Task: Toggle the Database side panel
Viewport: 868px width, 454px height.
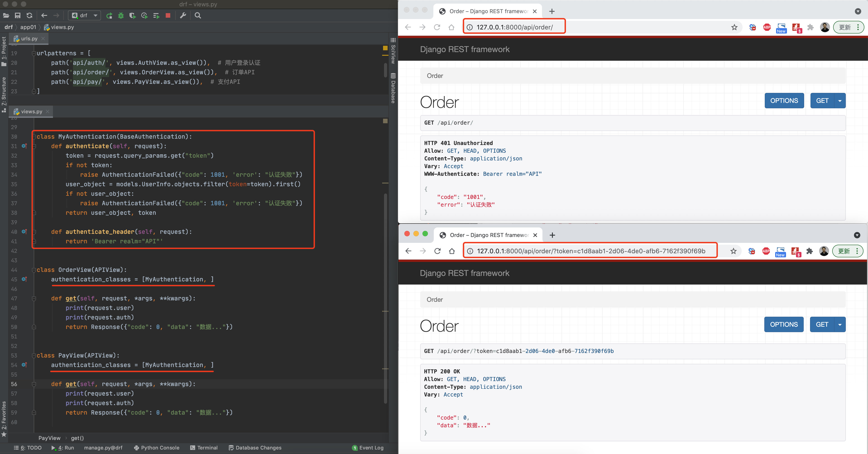Action: tap(393, 88)
